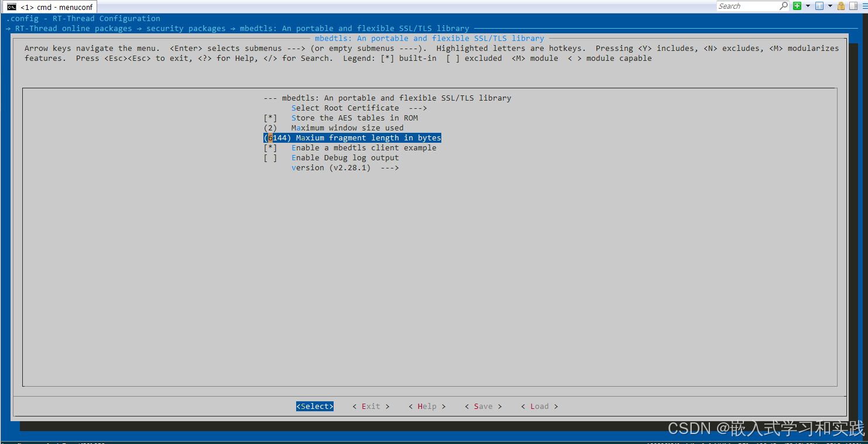Click the split panes icon in the toolbar
Image resolution: width=868 pixels, height=444 pixels.
tap(853, 6)
